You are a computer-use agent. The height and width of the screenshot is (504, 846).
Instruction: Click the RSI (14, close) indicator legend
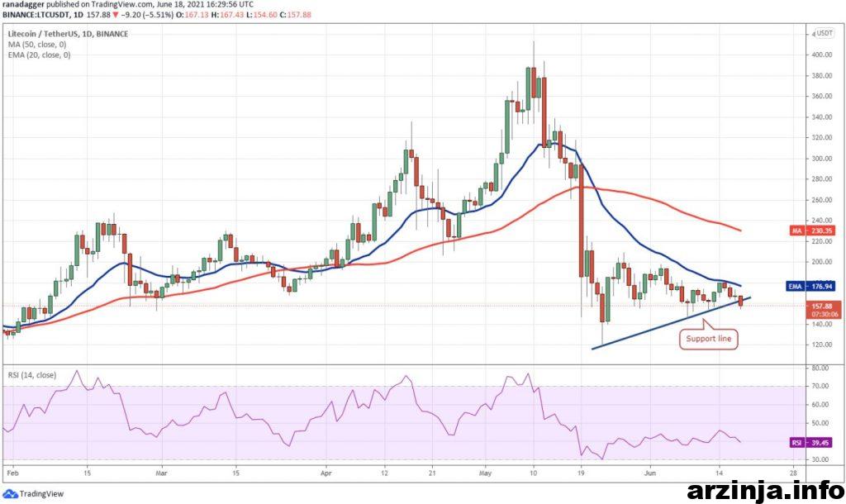(32, 374)
